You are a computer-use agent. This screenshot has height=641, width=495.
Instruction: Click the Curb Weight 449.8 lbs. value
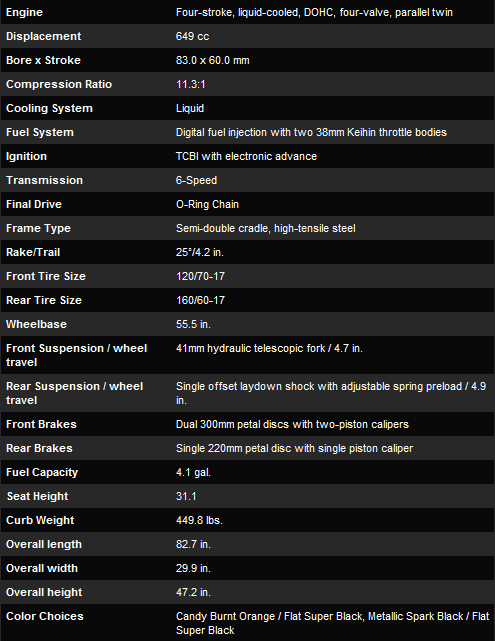tap(199, 520)
